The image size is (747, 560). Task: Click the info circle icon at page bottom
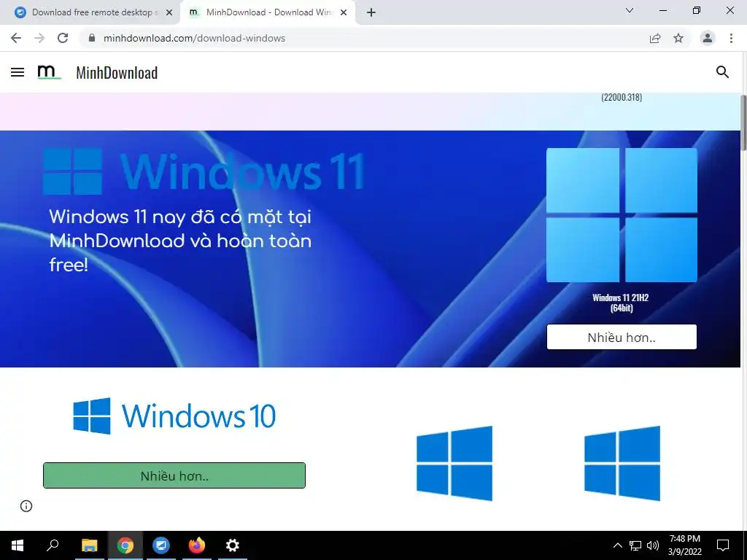coord(26,506)
